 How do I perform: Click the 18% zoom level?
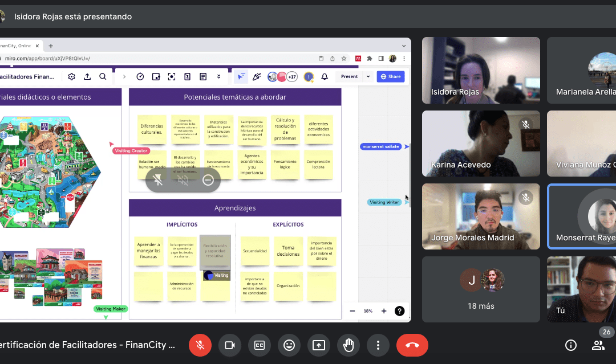coord(368,311)
